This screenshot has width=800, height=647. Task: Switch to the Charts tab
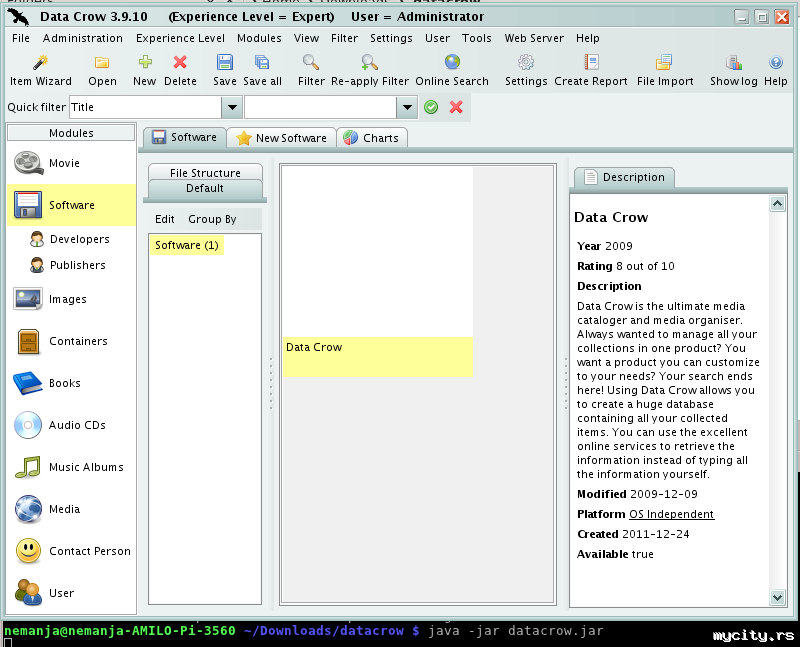(x=371, y=138)
